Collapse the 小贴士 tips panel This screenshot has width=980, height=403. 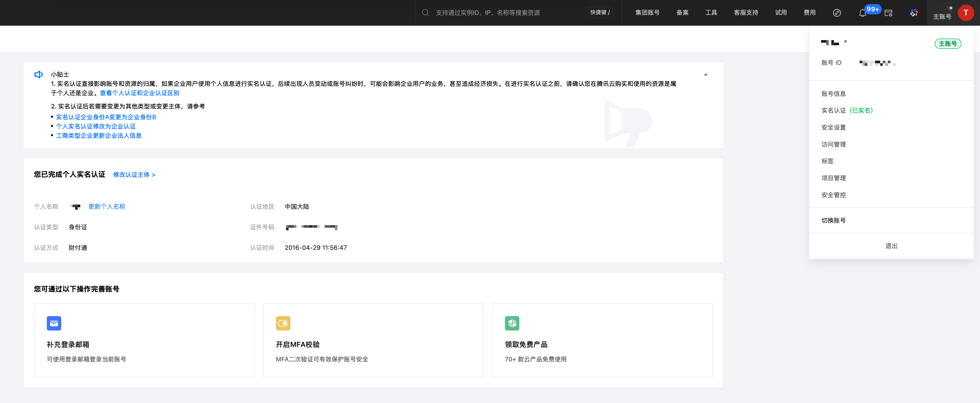coord(706,75)
